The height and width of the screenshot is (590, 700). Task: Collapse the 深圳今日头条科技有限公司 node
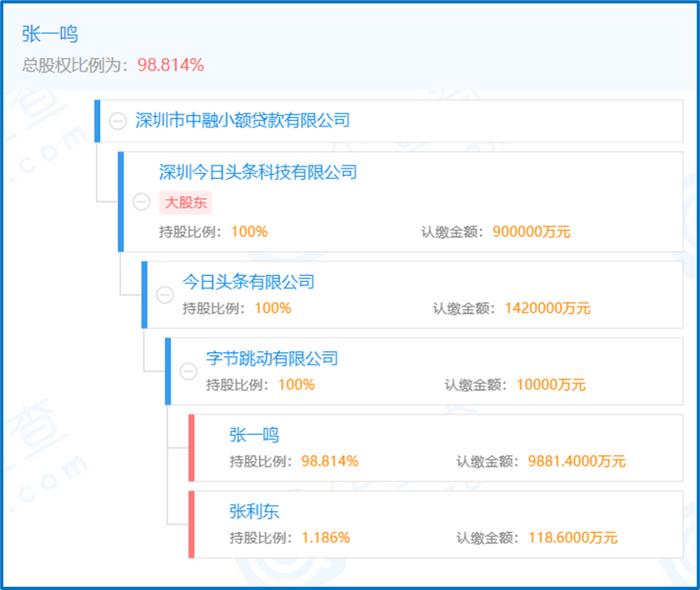pos(142,202)
